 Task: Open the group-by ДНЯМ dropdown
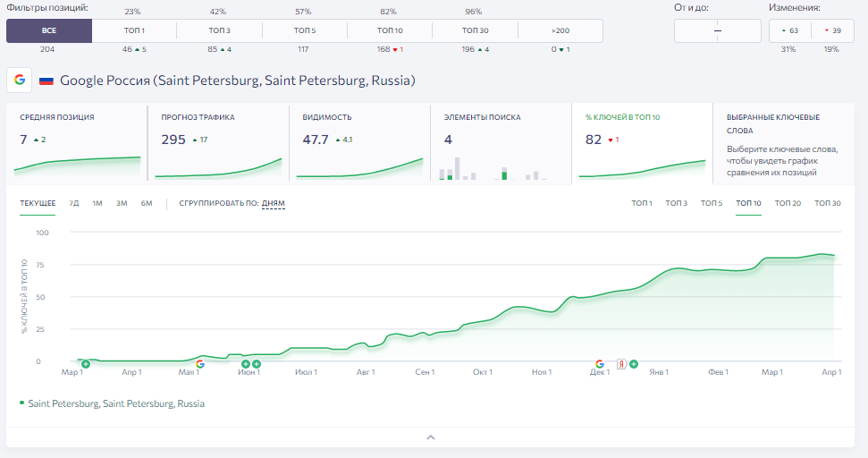(274, 203)
